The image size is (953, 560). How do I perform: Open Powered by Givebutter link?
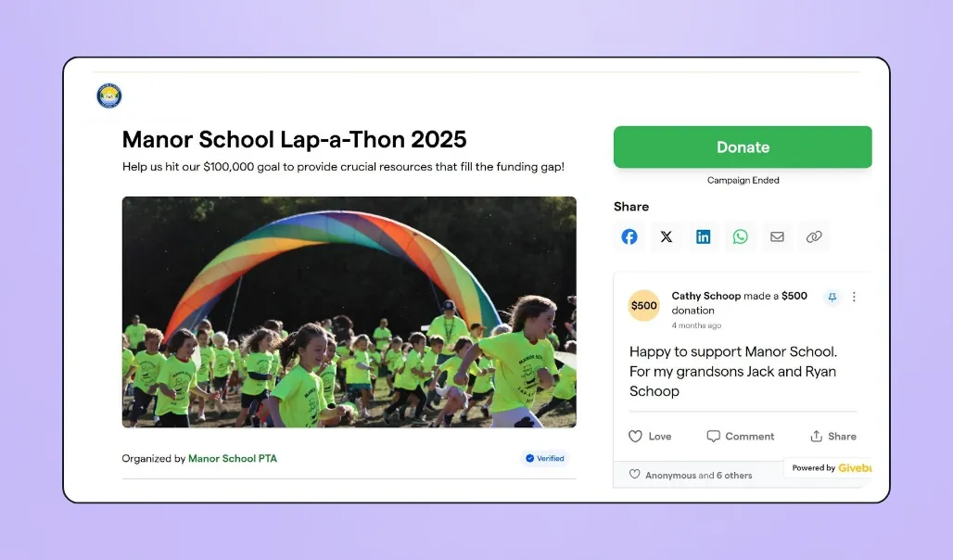click(831, 467)
